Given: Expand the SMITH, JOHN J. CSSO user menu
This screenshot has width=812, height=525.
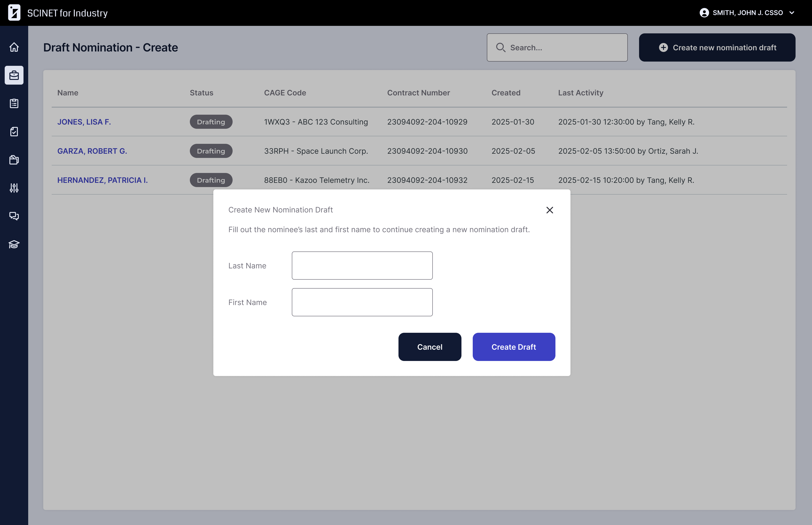Looking at the screenshot, I should tap(747, 13).
